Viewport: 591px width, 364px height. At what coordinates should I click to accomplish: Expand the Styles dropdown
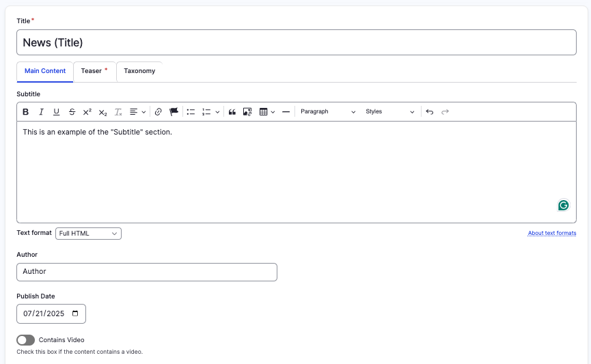[390, 112]
